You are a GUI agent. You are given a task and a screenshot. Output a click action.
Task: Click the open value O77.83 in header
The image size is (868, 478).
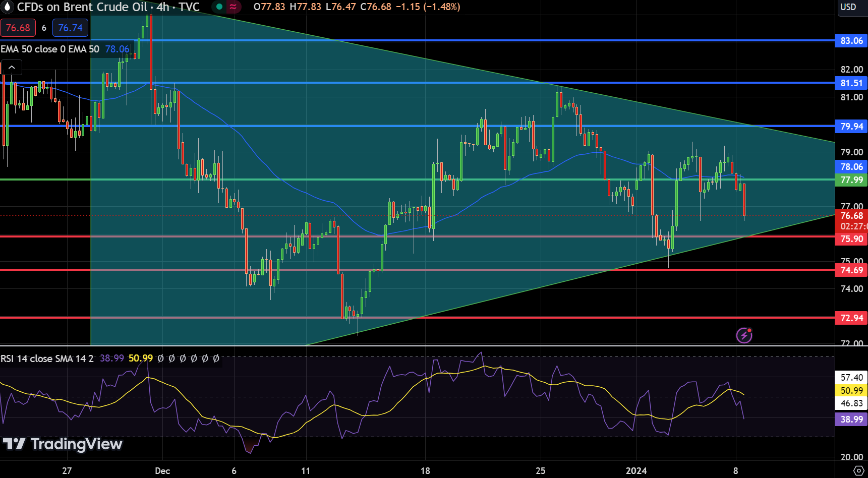(269, 7)
